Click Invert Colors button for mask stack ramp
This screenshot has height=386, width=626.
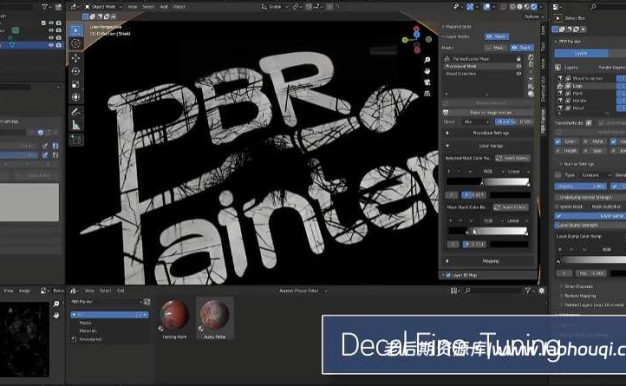pyautogui.click(x=511, y=207)
